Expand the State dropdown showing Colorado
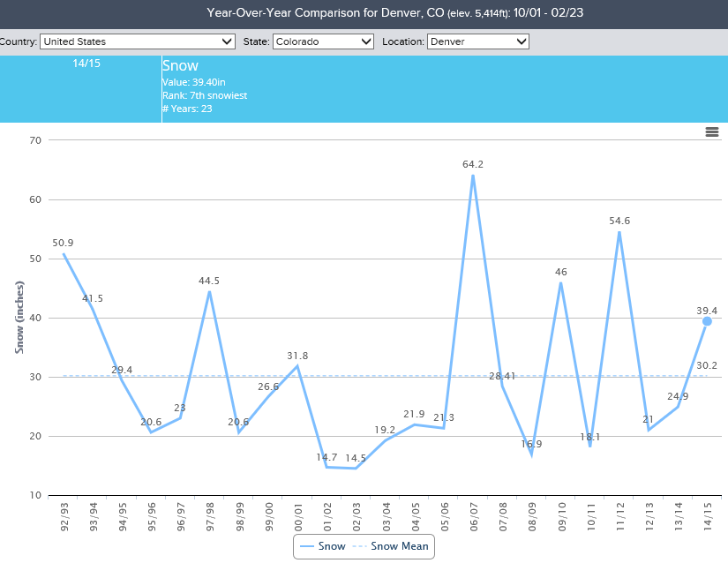This screenshot has height=563, width=728. pos(323,41)
